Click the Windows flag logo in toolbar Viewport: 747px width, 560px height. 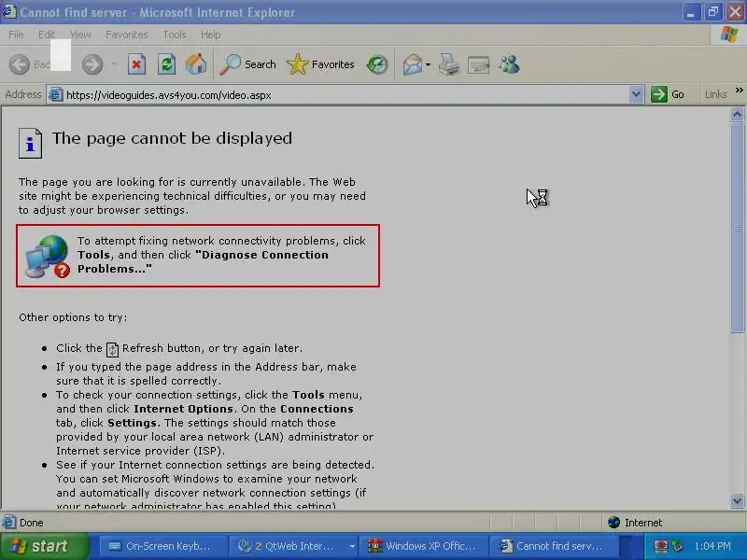(729, 35)
